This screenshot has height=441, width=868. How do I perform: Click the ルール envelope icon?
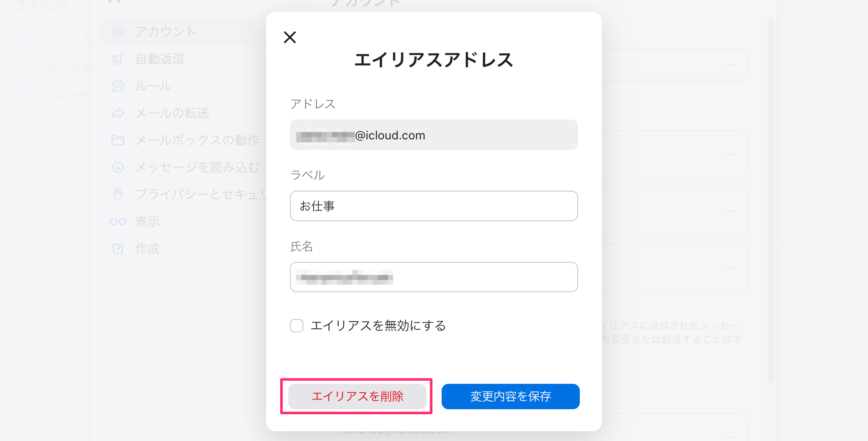[x=118, y=86]
